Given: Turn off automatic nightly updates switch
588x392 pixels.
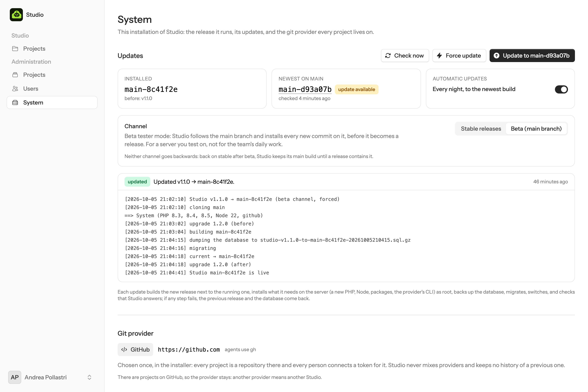Looking at the screenshot, I should (561, 89).
